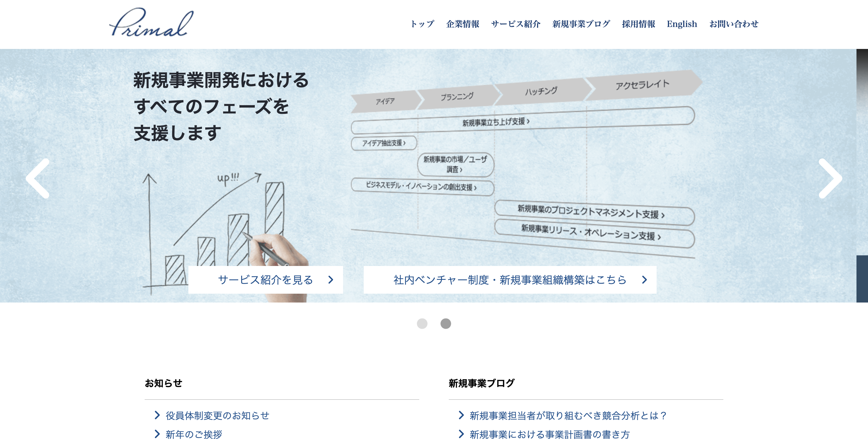Expand アイデア抽出支援 in the diagram
Screen dimensions: 868x447
pos(384,144)
